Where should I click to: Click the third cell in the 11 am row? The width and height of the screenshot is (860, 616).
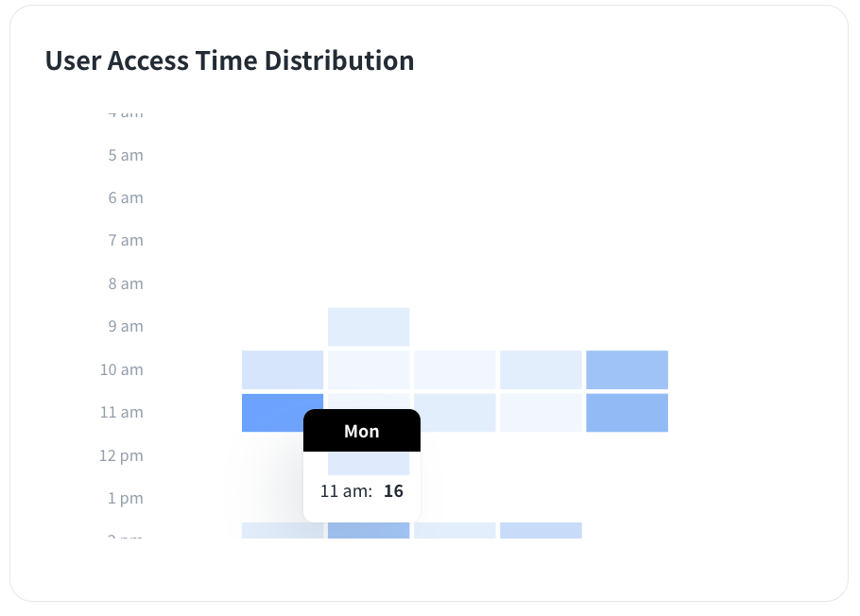pos(455,412)
